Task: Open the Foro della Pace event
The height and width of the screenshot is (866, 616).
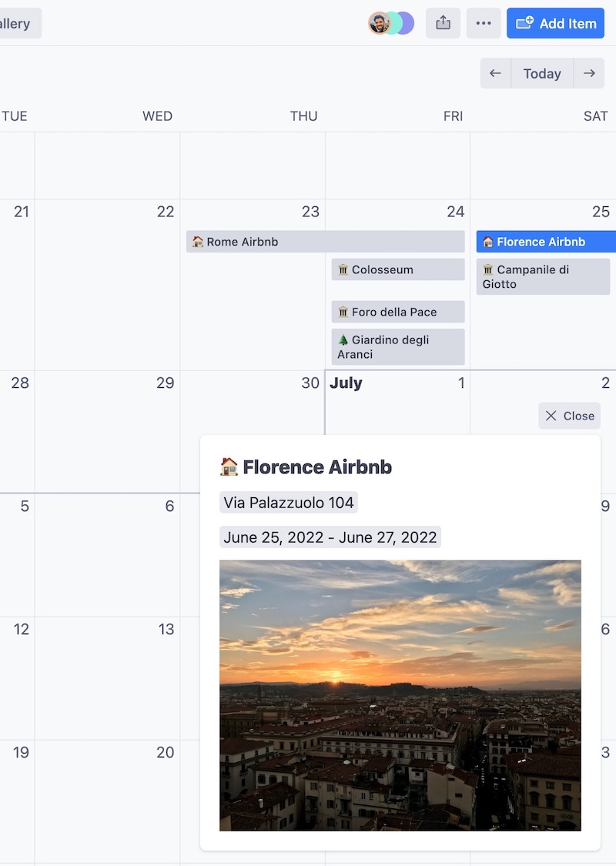Action: [x=398, y=312]
